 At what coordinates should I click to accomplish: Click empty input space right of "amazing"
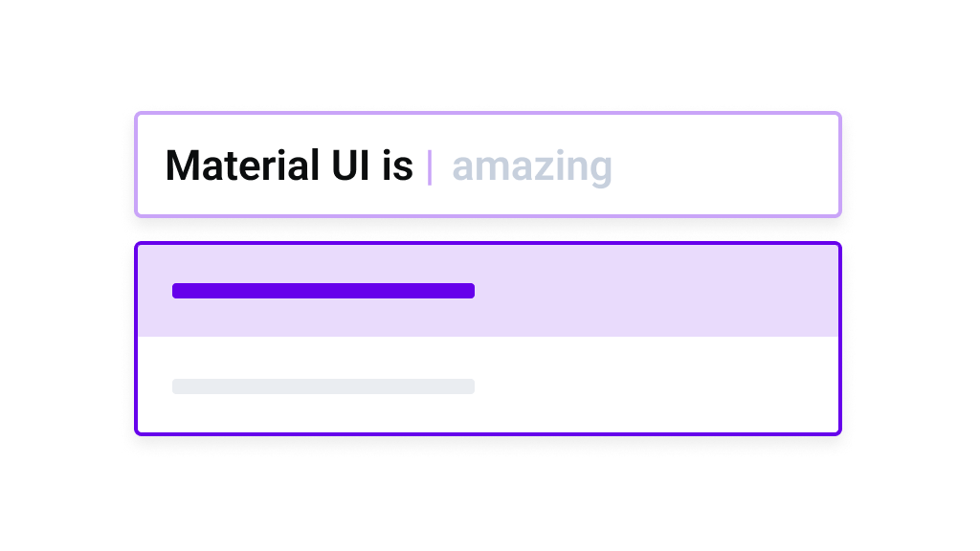(727, 166)
